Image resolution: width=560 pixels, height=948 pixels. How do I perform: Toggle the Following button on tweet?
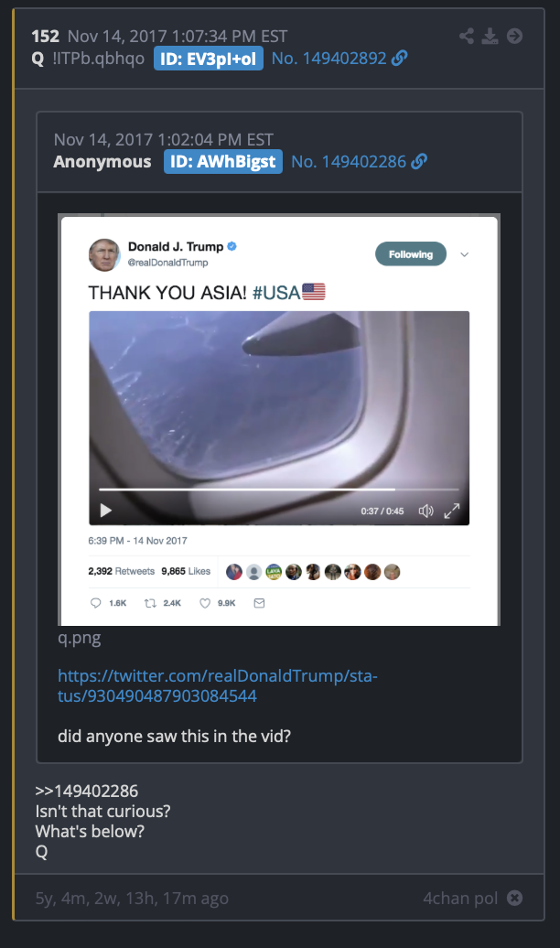411,254
